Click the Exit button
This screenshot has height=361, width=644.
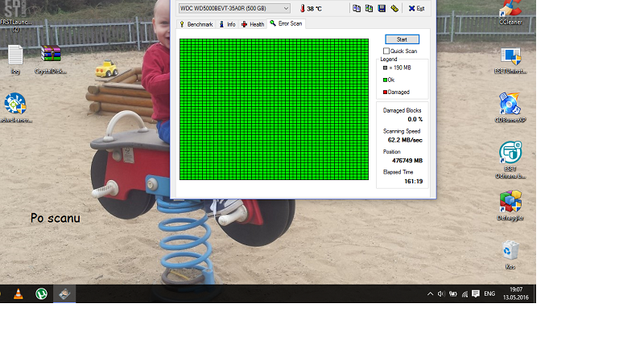coord(416,8)
